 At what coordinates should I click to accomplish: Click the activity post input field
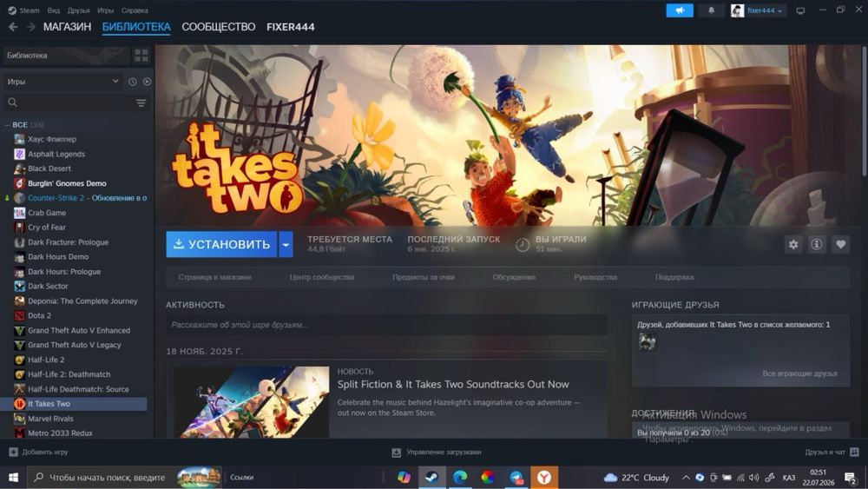(387, 325)
